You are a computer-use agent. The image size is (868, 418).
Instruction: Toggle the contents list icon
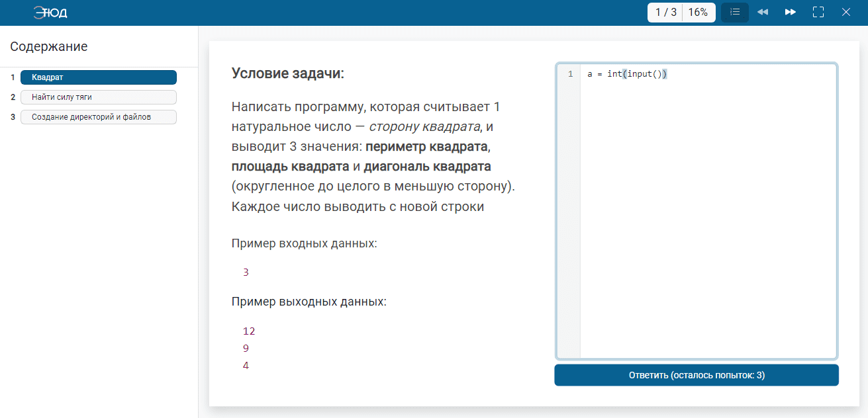[x=735, y=12]
